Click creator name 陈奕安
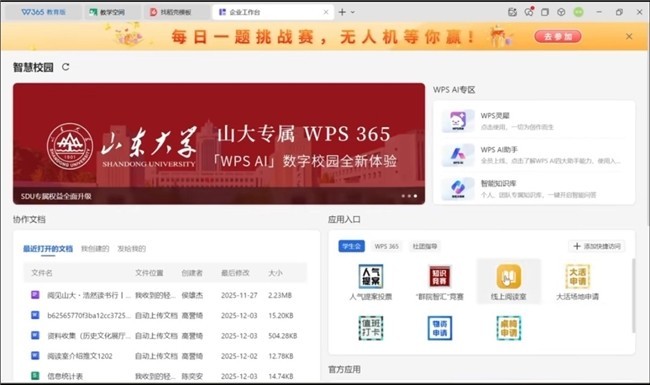 coord(192,376)
